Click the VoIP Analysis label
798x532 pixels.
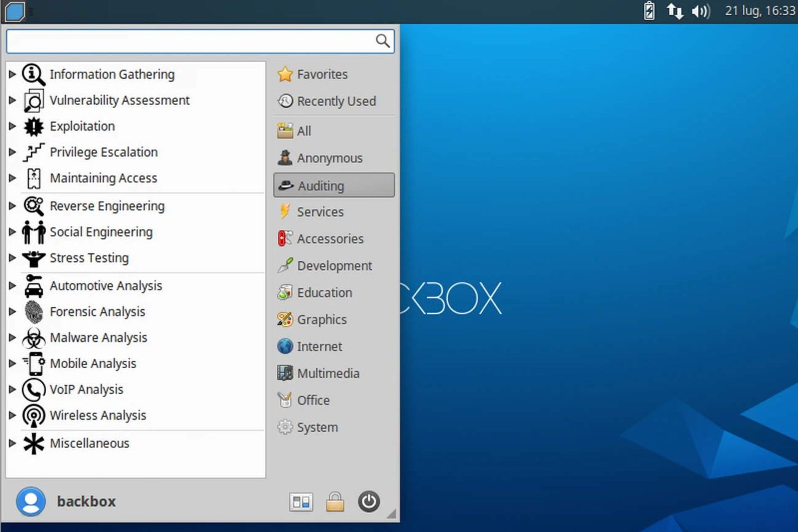[x=86, y=390]
